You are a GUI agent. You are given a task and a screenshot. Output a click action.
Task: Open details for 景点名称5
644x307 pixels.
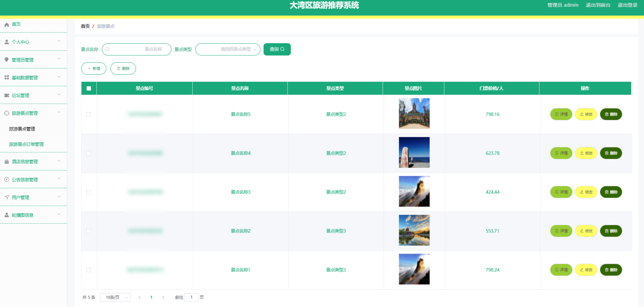561,114
